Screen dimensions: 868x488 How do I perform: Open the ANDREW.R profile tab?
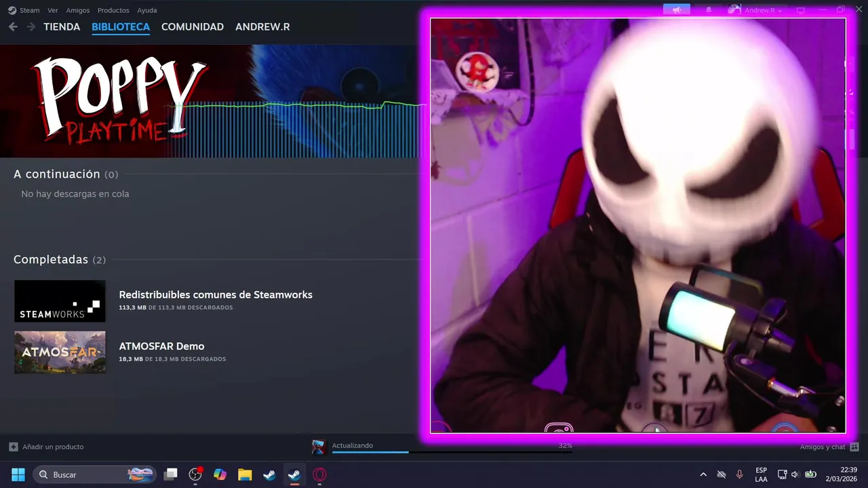click(x=262, y=27)
